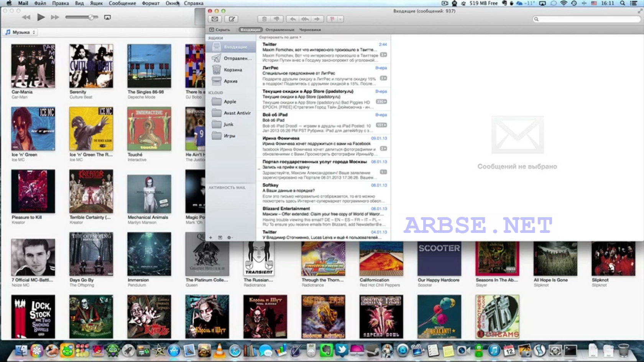
Task: Skip to previous track in iTunes
Action: point(26,17)
